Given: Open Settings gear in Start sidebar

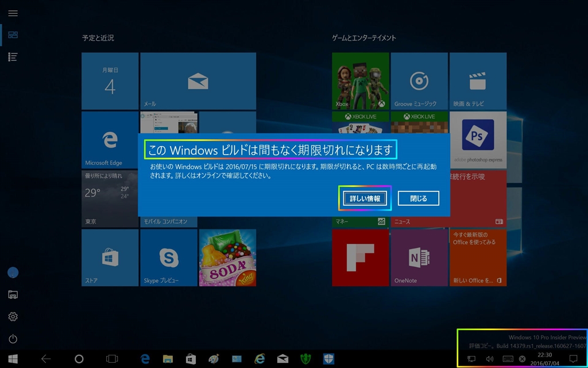Looking at the screenshot, I should click(x=13, y=317).
